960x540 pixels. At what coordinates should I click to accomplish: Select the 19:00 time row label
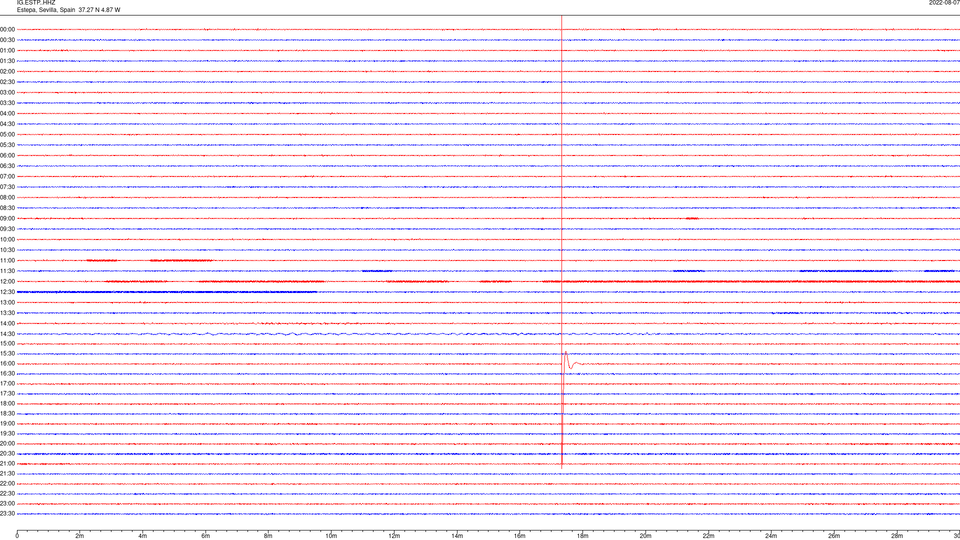tap(7, 424)
